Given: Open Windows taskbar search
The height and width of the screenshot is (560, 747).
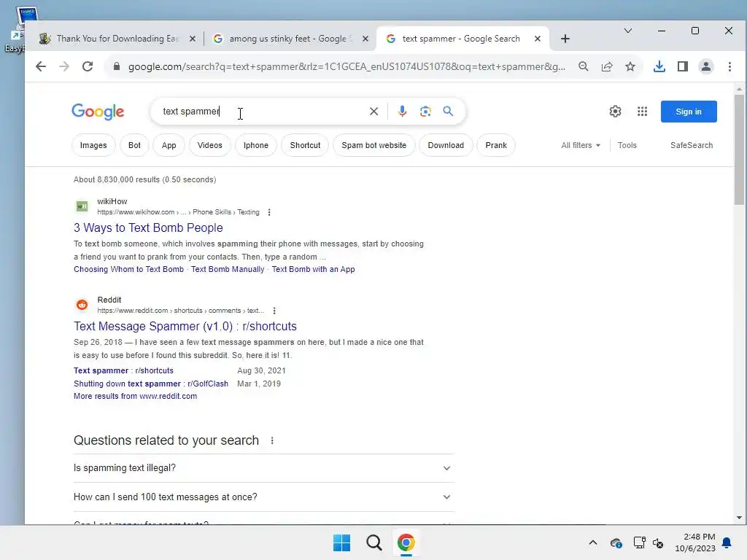Looking at the screenshot, I should coord(374,542).
